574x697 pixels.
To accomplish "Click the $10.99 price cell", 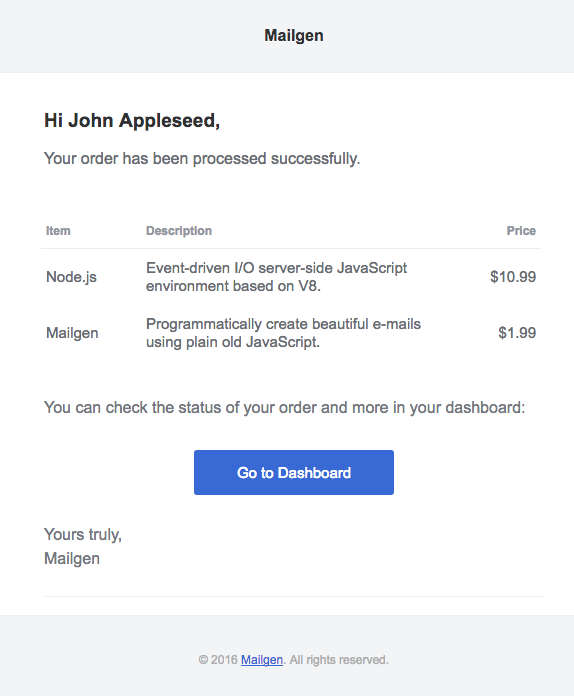I will [x=513, y=276].
